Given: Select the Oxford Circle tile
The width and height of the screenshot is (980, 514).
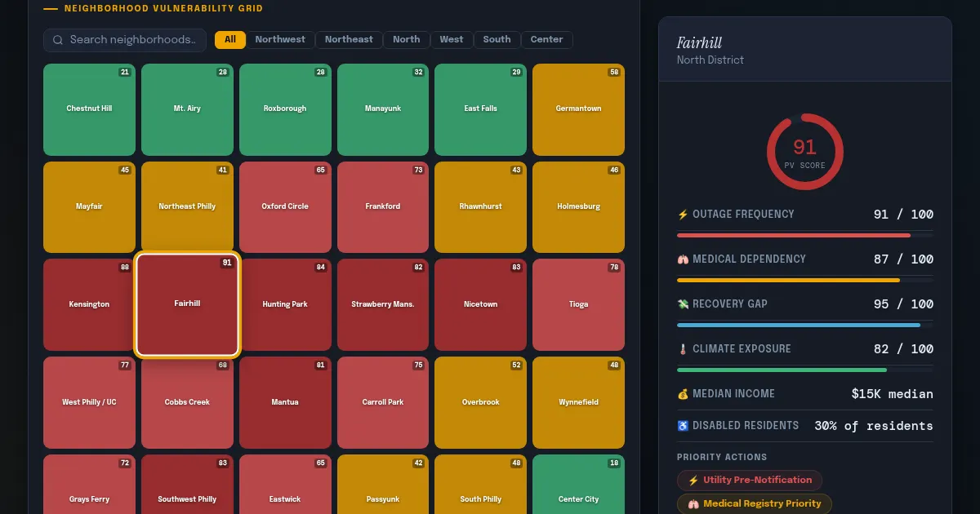Looking at the screenshot, I should point(285,207).
